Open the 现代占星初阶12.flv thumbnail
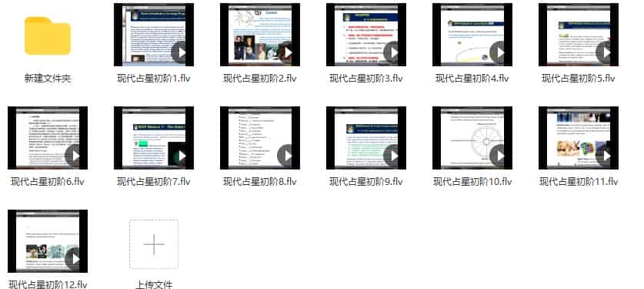 click(x=48, y=241)
